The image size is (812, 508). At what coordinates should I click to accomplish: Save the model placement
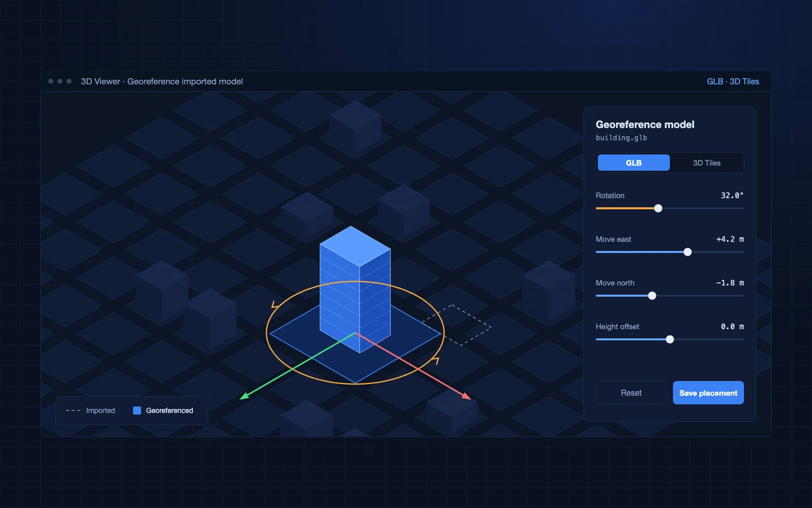pos(708,393)
